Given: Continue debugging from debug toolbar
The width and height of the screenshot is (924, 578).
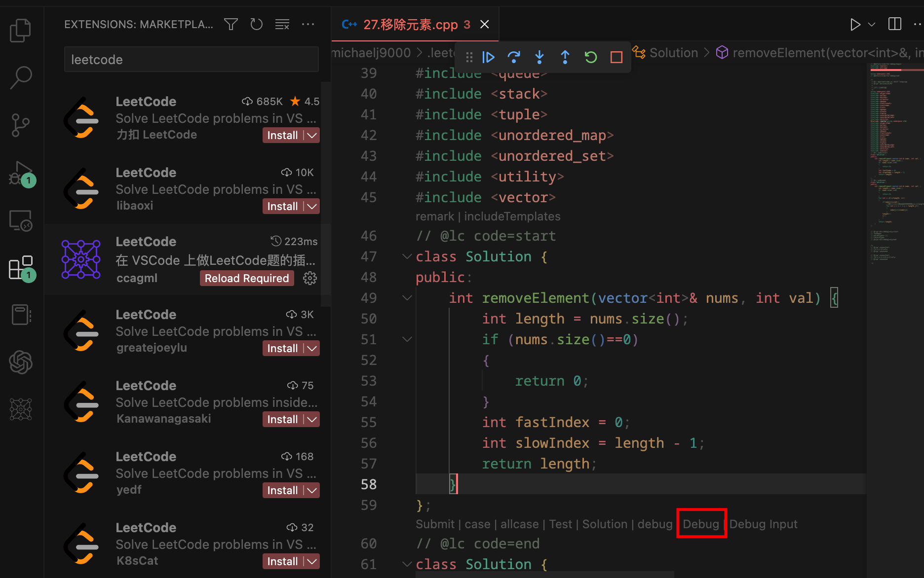Looking at the screenshot, I should pos(488,57).
